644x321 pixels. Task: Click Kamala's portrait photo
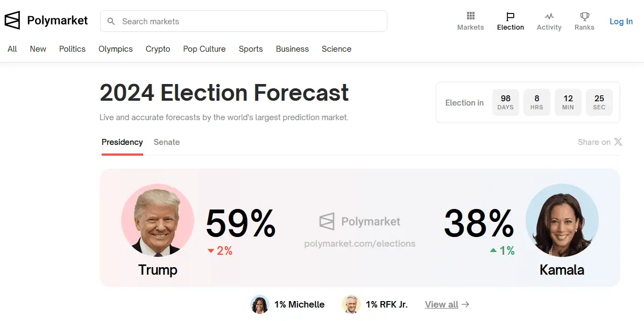point(562,220)
